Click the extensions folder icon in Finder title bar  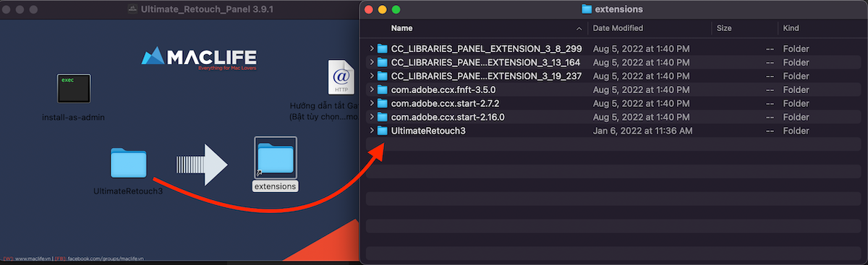(x=587, y=9)
